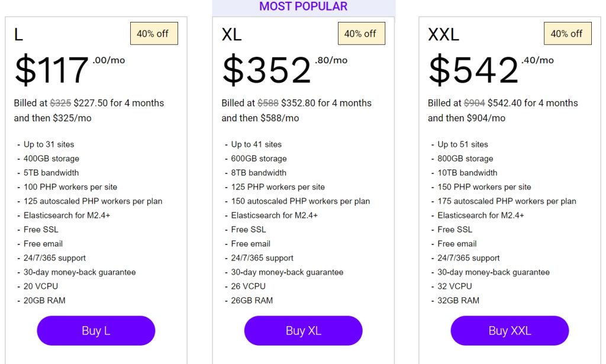The height and width of the screenshot is (364, 606).
Task: Click the $352 price on XL plan
Action: (266, 70)
